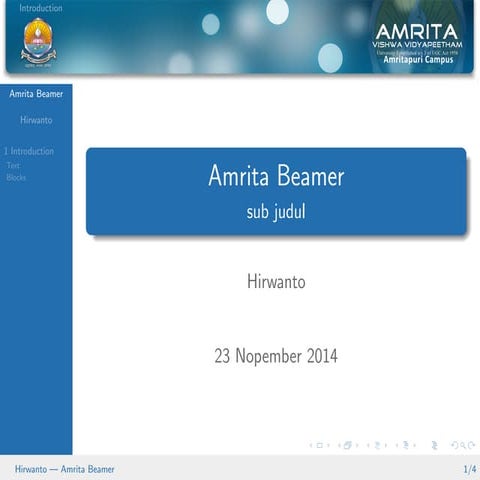This screenshot has width=480, height=480.
Task: Click the presentation outline navigation icon
Action: point(435,445)
